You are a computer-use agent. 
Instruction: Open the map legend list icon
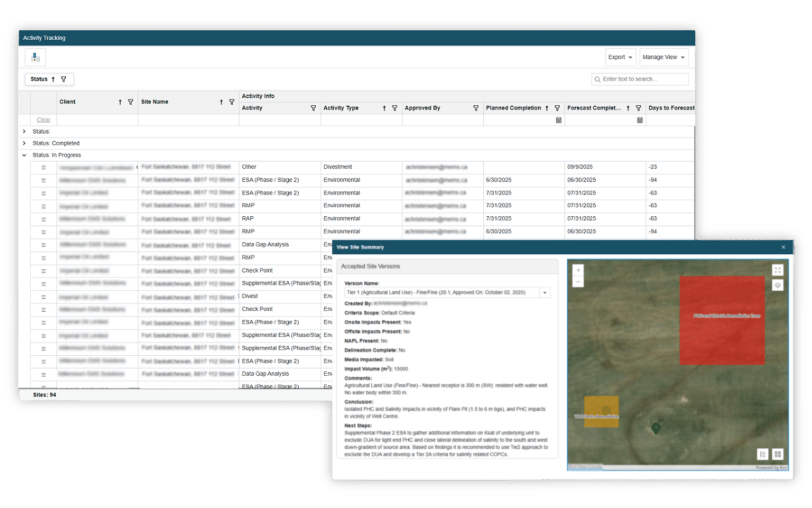click(762, 454)
